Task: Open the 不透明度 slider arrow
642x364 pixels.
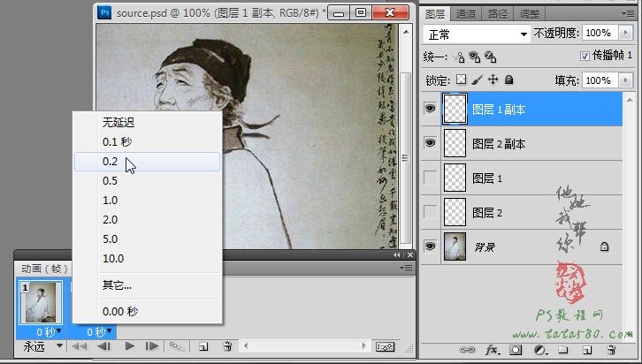Action: [x=625, y=33]
